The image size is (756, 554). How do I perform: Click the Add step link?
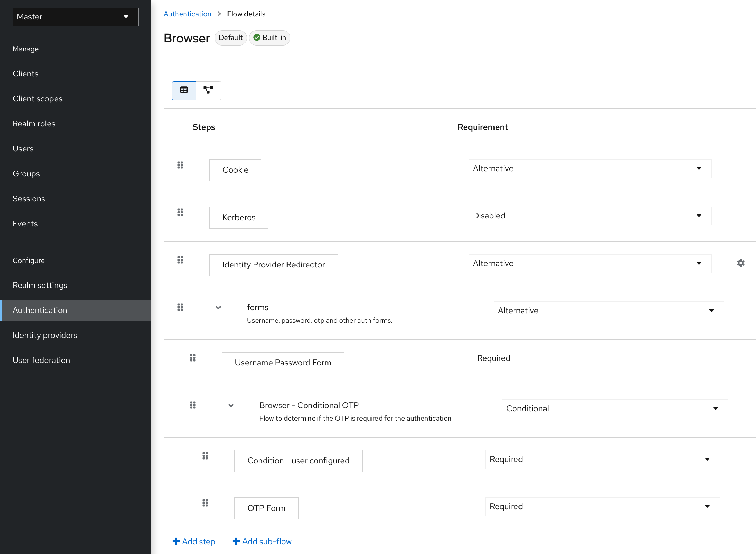tap(194, 541)
